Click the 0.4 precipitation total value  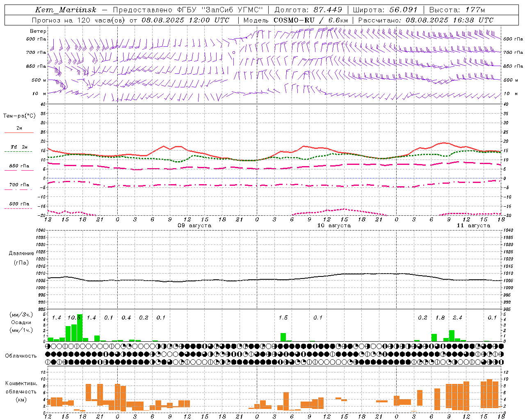pos(126,318)
